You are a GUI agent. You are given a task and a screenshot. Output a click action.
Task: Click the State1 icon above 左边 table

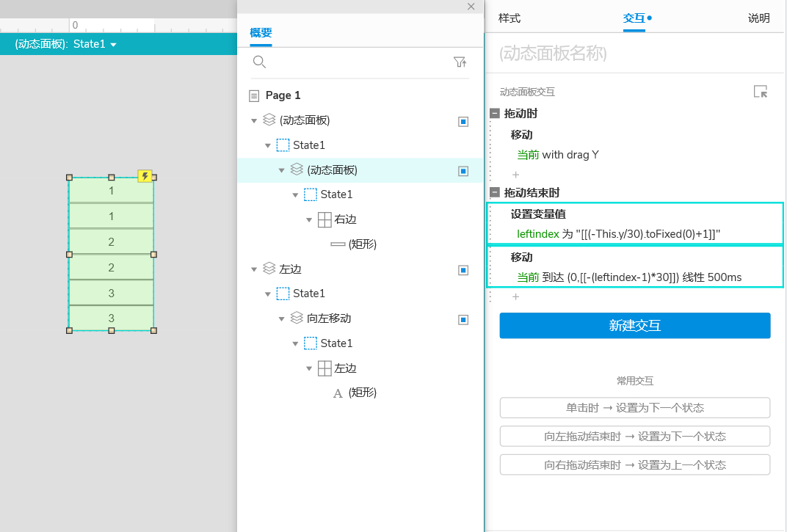coord(311,343)
